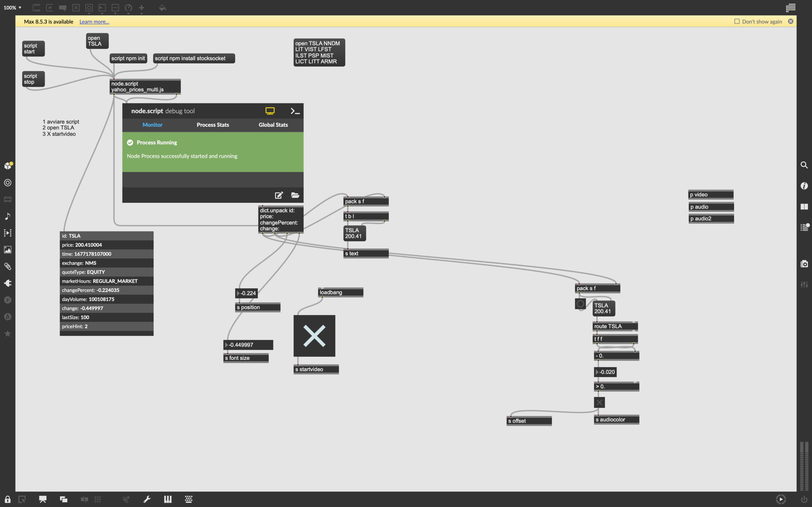Screen dimensions: 812x507
Task: Open the Inspector icon in right sidebar
Action: click(x=804, y=186)
